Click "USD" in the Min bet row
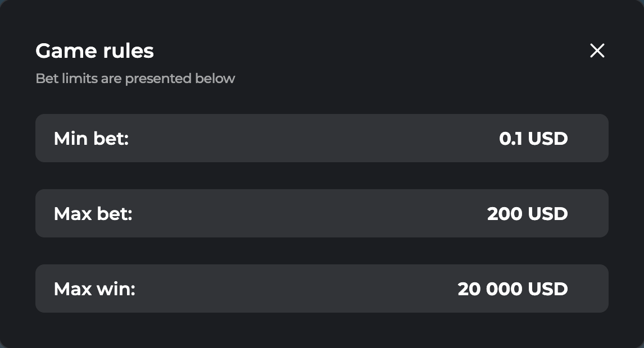 pos(548,138)
